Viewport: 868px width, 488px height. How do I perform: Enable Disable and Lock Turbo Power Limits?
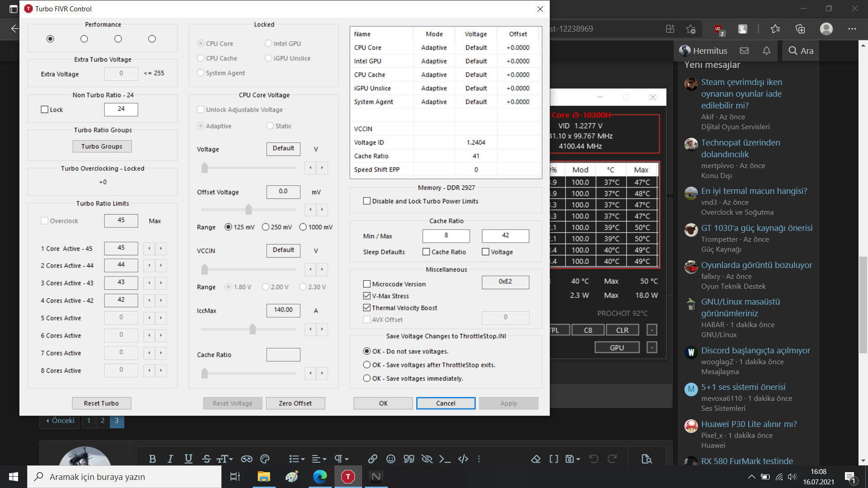tap(367, 201)
